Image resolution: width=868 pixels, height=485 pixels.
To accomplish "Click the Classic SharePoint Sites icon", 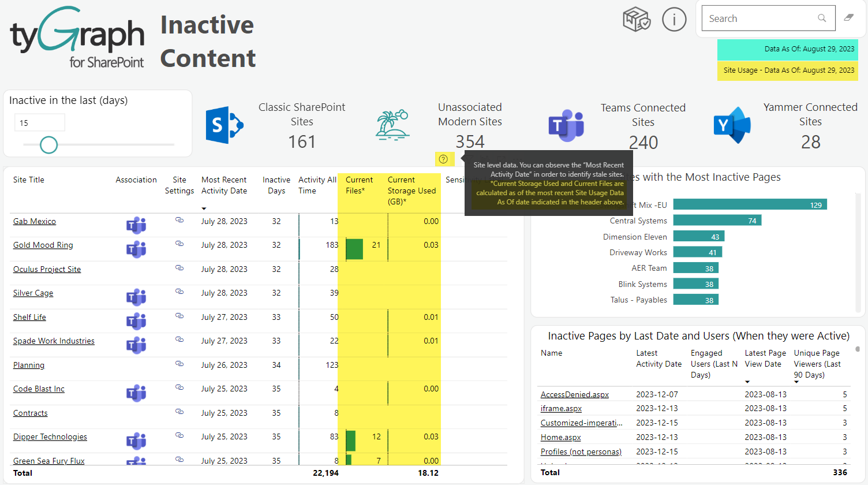I will tap(225, 125).
